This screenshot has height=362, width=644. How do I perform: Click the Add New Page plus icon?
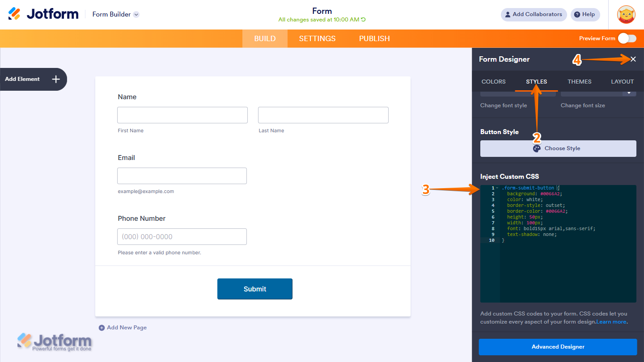pos(101,327)
